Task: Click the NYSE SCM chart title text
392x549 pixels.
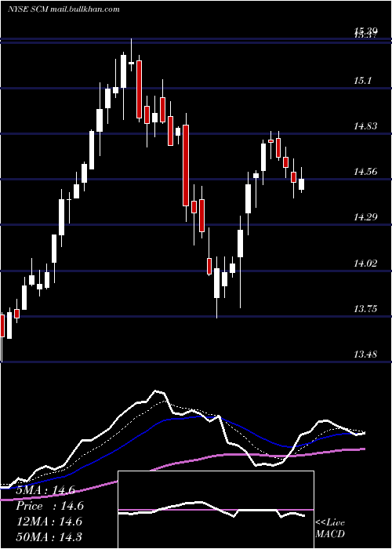Action: pyautogui.click(x=64, y=9)
